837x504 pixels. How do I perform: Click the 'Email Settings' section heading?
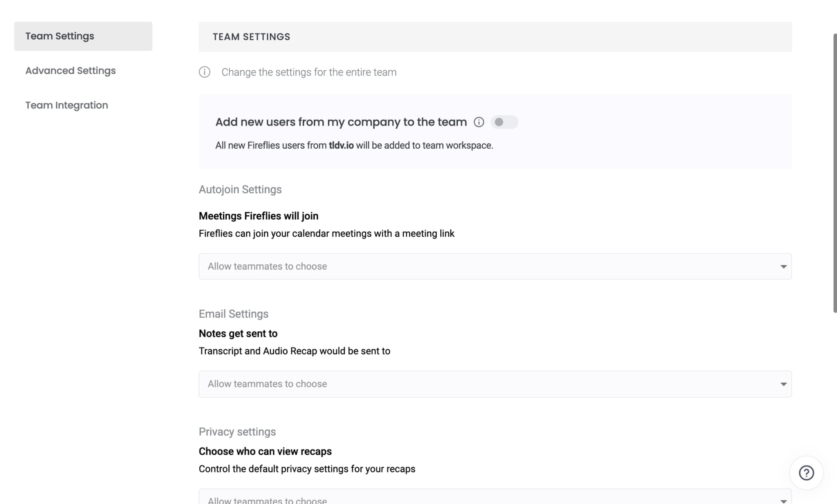point(234,314)
